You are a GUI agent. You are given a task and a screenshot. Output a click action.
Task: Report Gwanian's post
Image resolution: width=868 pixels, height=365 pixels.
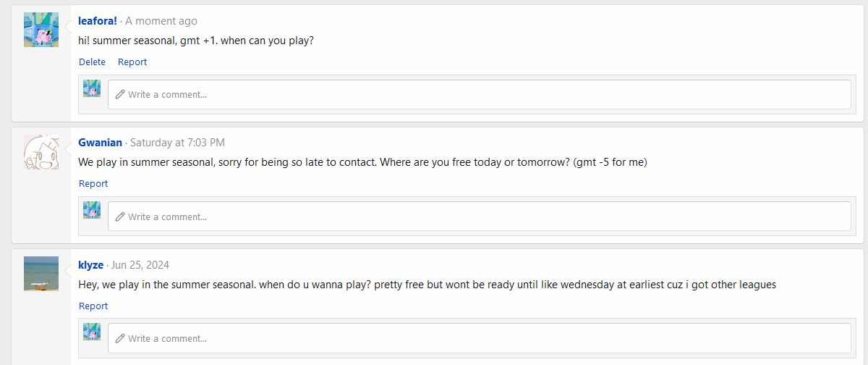(93, 184)
